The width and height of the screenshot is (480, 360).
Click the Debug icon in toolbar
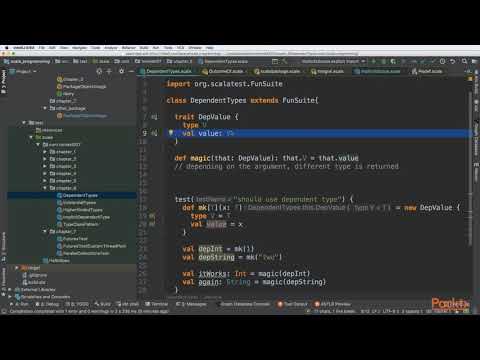tap(384, 61)
